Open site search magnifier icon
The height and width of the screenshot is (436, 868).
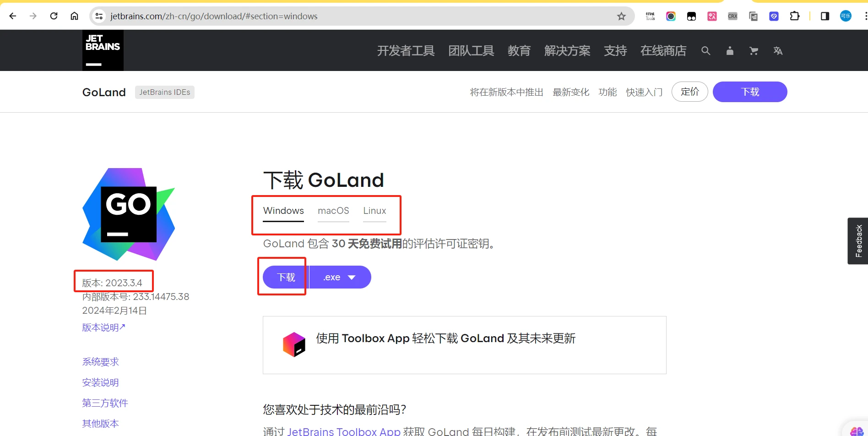coord(706,51)
